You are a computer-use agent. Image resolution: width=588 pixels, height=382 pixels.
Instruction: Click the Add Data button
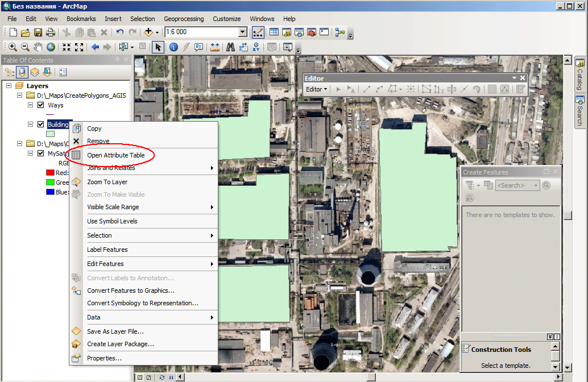(148, 32)
